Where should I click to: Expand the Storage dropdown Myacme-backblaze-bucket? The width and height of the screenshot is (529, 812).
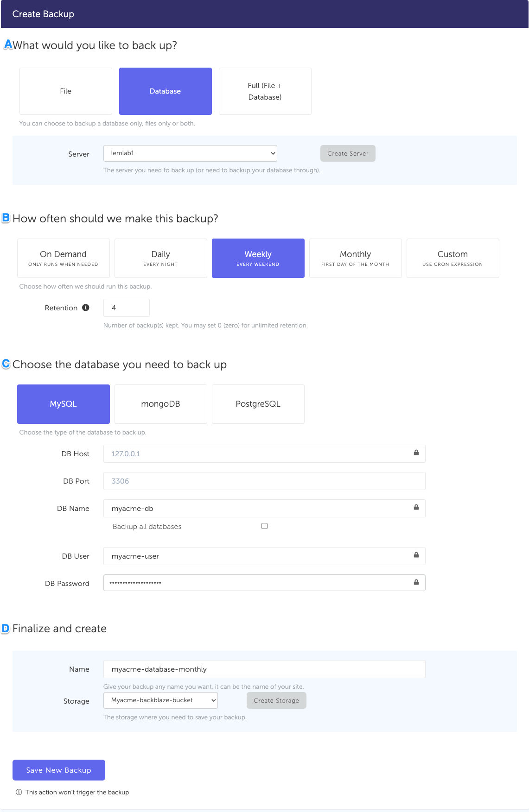coord(160,700)
